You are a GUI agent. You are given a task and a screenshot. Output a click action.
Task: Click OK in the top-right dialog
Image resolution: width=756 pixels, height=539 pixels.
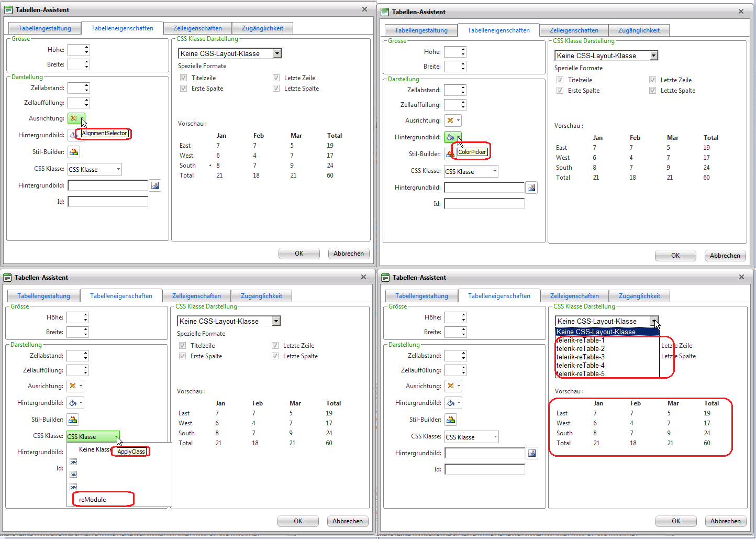675,256
